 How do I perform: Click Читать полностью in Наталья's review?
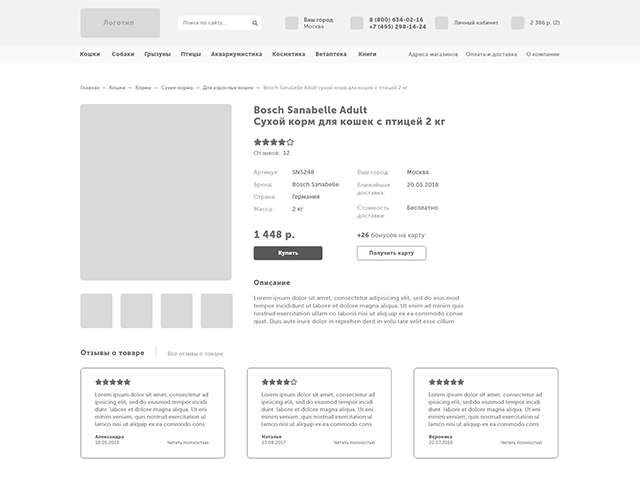coord(354,442)
